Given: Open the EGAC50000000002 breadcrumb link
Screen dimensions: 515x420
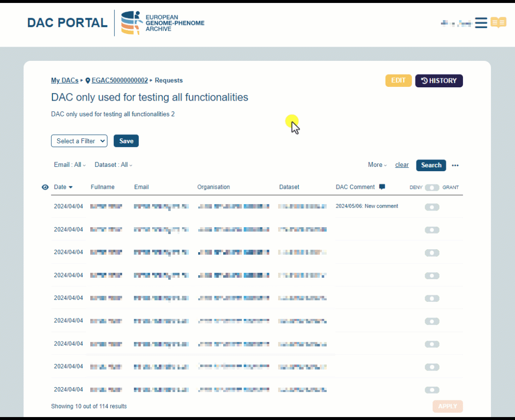Looking at the screenshot, I should pyautogui.click(x=120, y=80).
